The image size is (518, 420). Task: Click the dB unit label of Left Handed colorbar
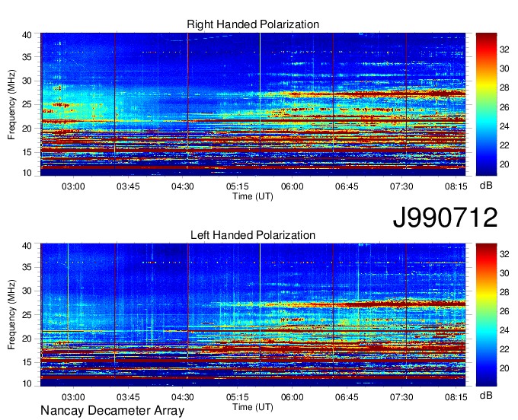pyautogui.click(x=486, y=396)
